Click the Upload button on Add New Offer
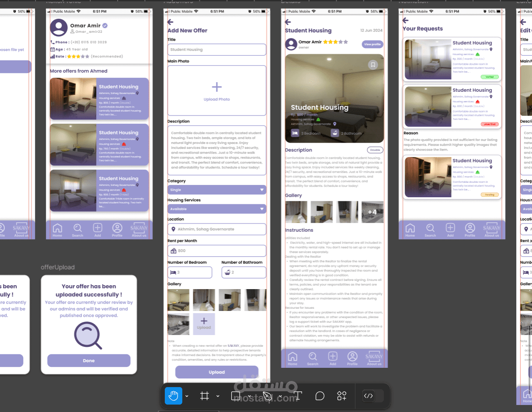Viewport: 532px width, 412px height. point(217,372)
